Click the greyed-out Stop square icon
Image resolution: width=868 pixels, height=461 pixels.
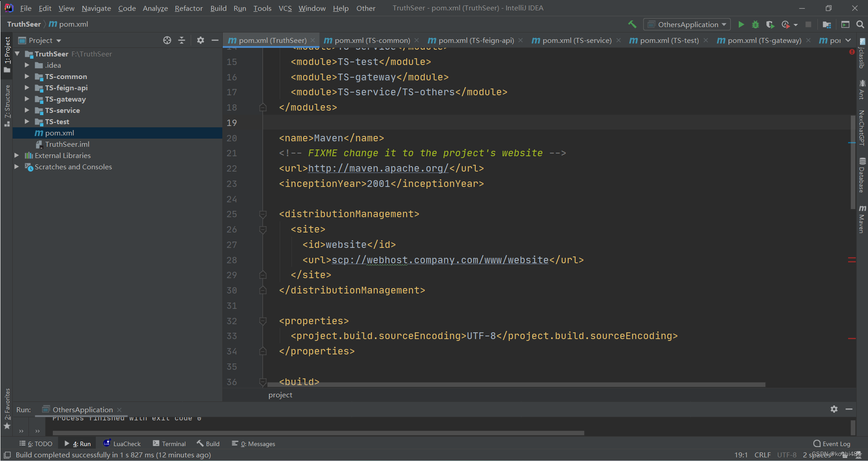tap(808, 24)
